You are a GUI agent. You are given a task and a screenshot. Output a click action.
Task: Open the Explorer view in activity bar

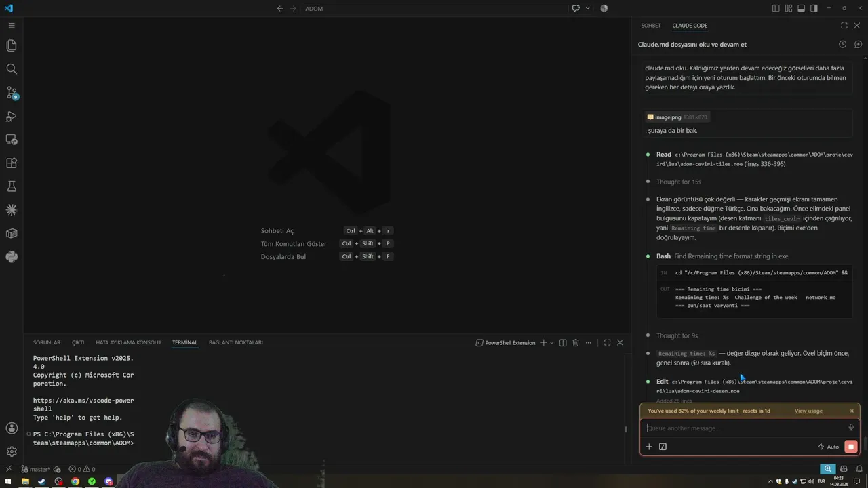(12, 45)
